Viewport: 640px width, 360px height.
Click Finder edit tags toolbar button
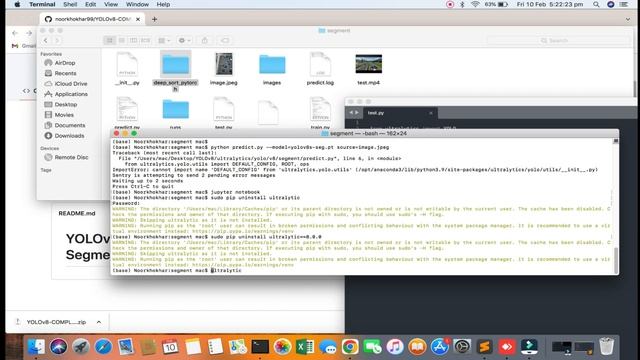coord(225,40)
